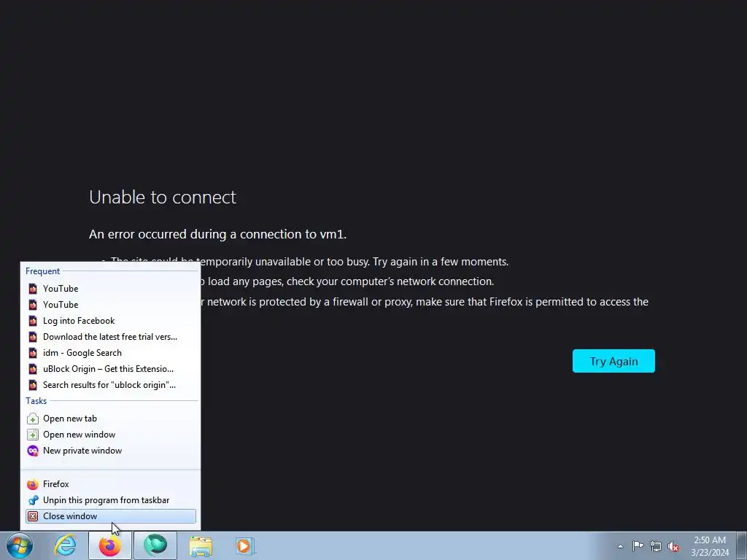Click text "An error occurred during a connection to vm1."
This screenshot has height=560, width=747.
coord(217,234)
